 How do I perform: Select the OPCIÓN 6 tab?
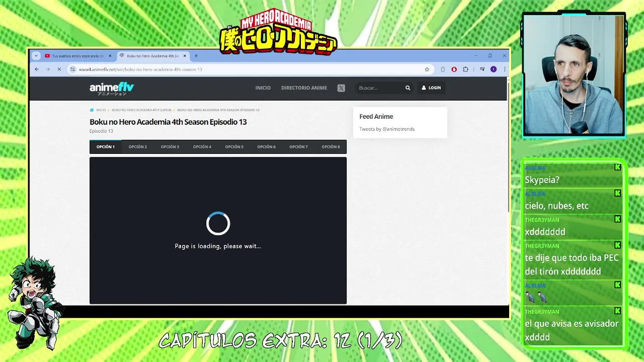[267, 147]
